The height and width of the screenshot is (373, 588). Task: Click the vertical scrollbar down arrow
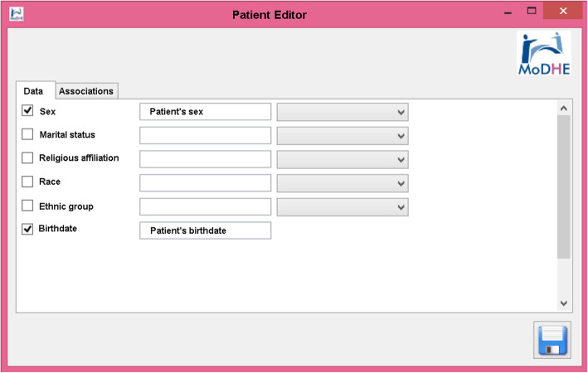tap(564, 303)
